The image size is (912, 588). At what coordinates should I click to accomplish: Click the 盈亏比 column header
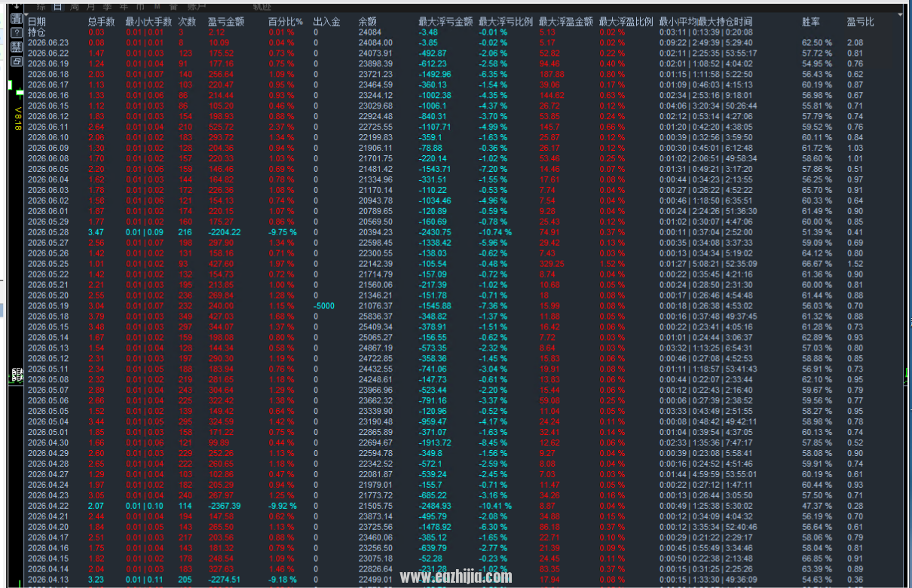860,22
